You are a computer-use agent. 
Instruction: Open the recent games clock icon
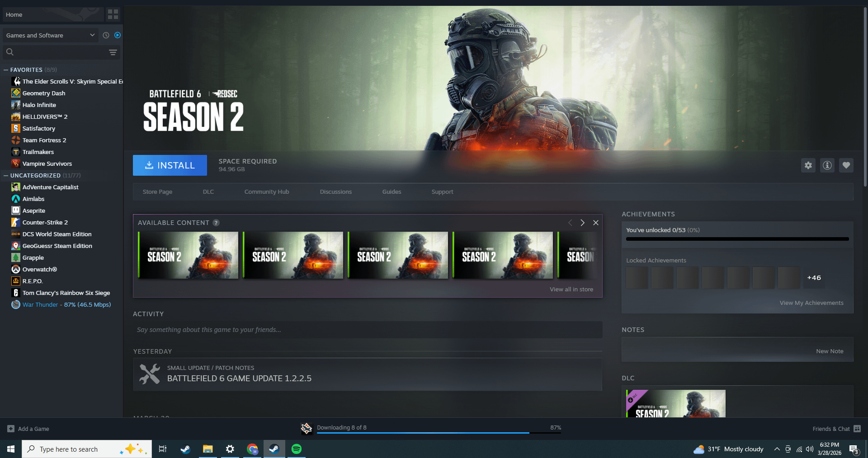[106, 35]
